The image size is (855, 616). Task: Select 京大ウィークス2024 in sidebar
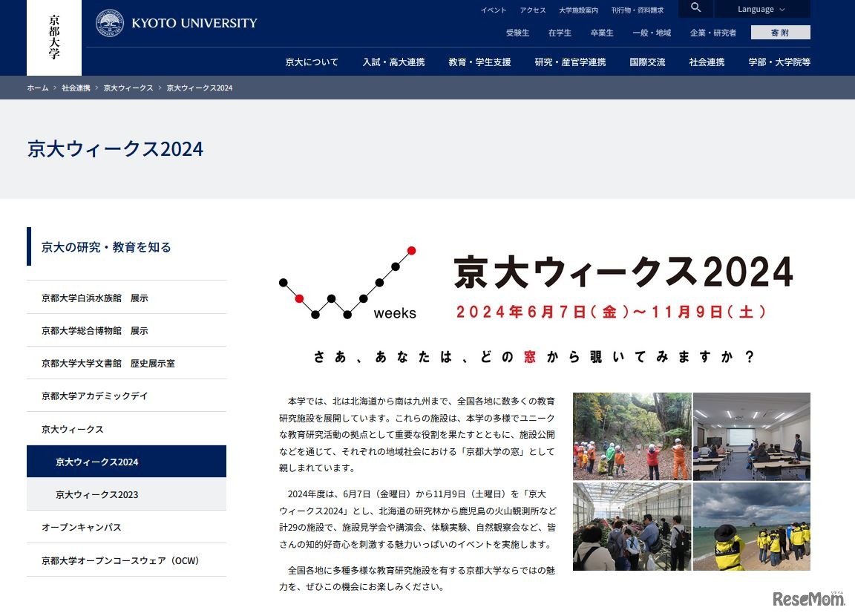[126, 462]
